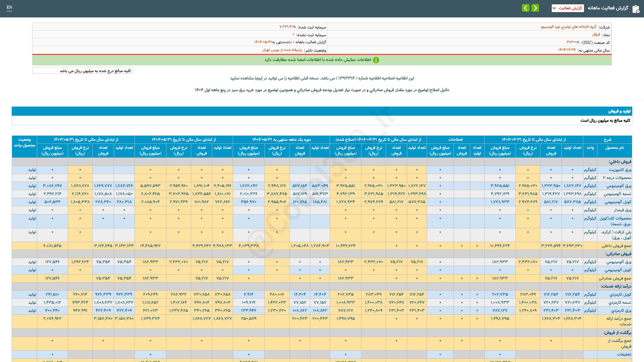Image resolution: width=644 pixels, height=362 pixels.
Task: Click the green right arrow button
Action: pos(535,8)
